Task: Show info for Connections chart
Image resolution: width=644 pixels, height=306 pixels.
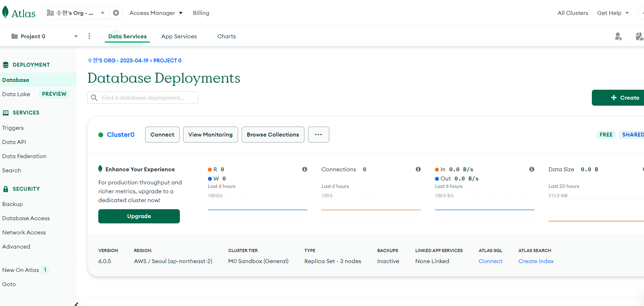Action: pyautogui.click(x=418, y=169)
